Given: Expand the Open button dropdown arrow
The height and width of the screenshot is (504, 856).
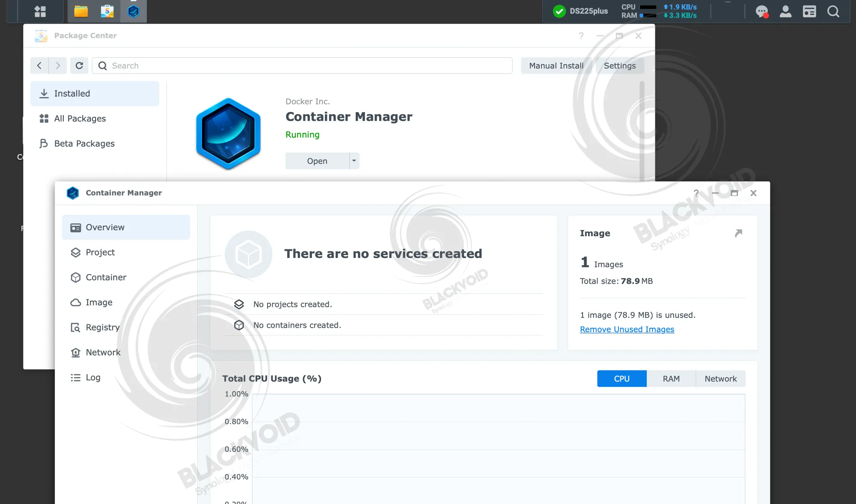Looking at the screenshot, I should 354,161.
